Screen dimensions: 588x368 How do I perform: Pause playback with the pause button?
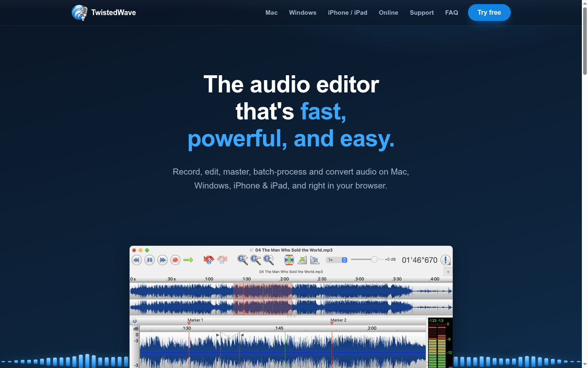pos(149,260)
